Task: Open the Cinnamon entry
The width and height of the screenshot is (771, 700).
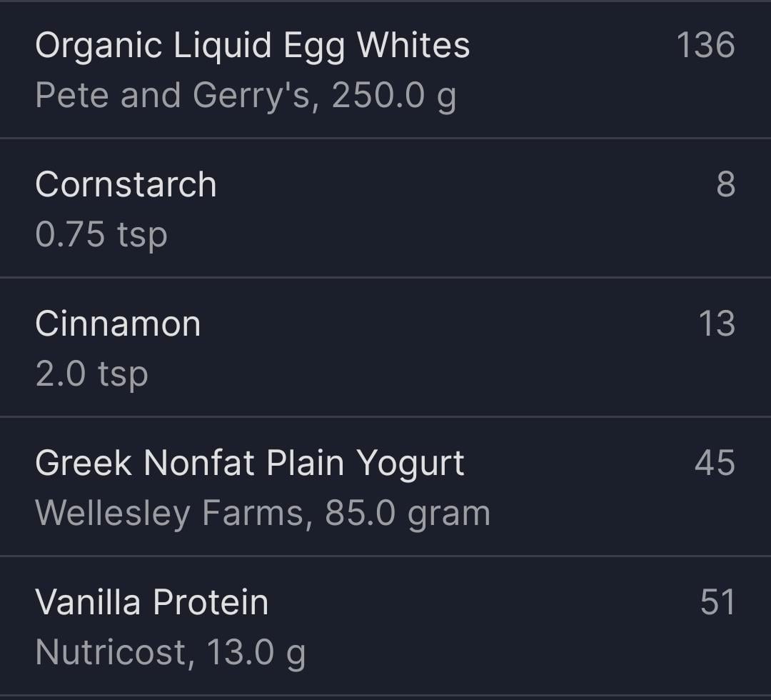Action: [x=118, y=324]
